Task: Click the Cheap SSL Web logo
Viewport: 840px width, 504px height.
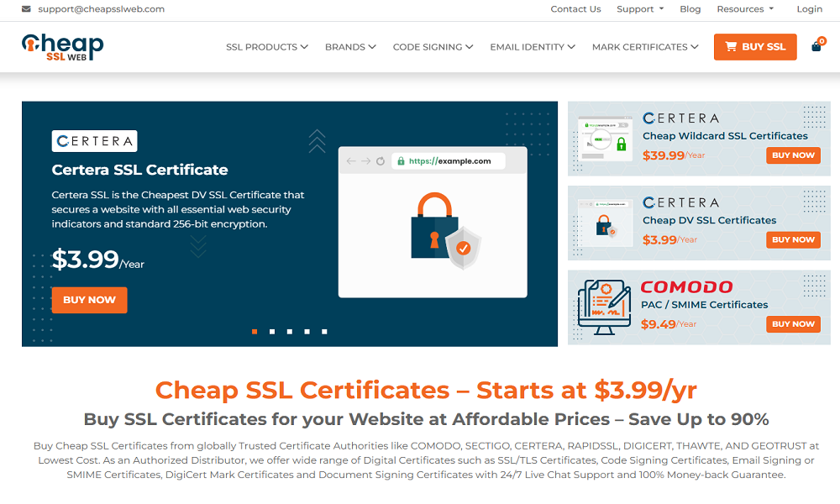Action: [x=63, y=47]
